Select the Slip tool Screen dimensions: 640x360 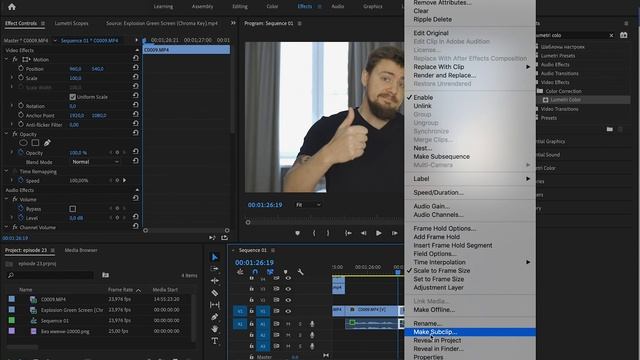pos(215,304)
